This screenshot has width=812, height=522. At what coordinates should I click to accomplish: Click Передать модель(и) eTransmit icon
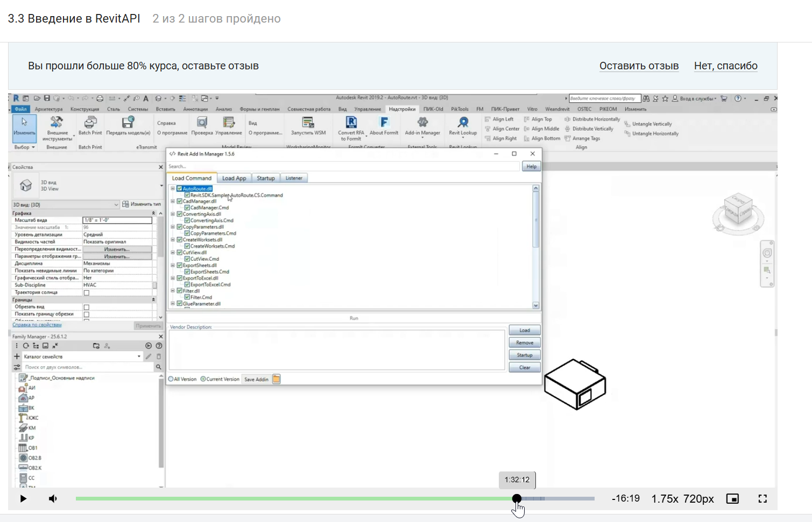tap(128, 126)
